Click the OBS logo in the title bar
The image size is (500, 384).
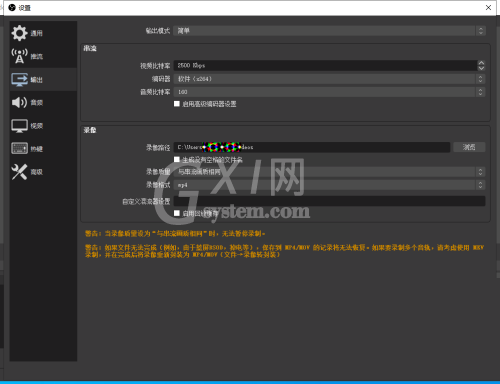pyautogui.click(x=12, y=8)
